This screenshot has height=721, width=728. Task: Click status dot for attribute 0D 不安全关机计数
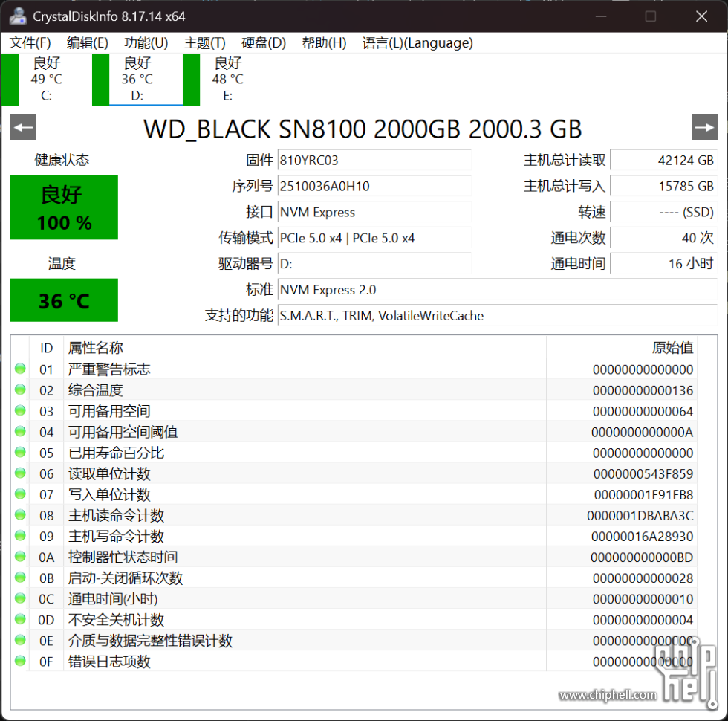point(20,619)
